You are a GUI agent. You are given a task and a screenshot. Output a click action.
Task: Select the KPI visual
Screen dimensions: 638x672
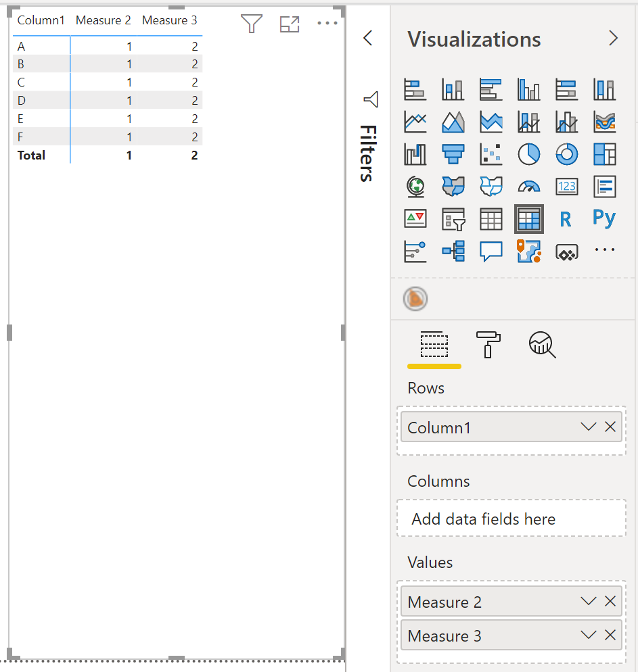[415, 219]
